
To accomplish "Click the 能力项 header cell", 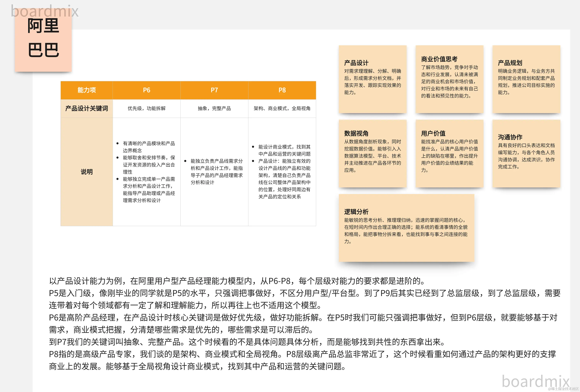I will pyautogui.click(x=87, y=90).
